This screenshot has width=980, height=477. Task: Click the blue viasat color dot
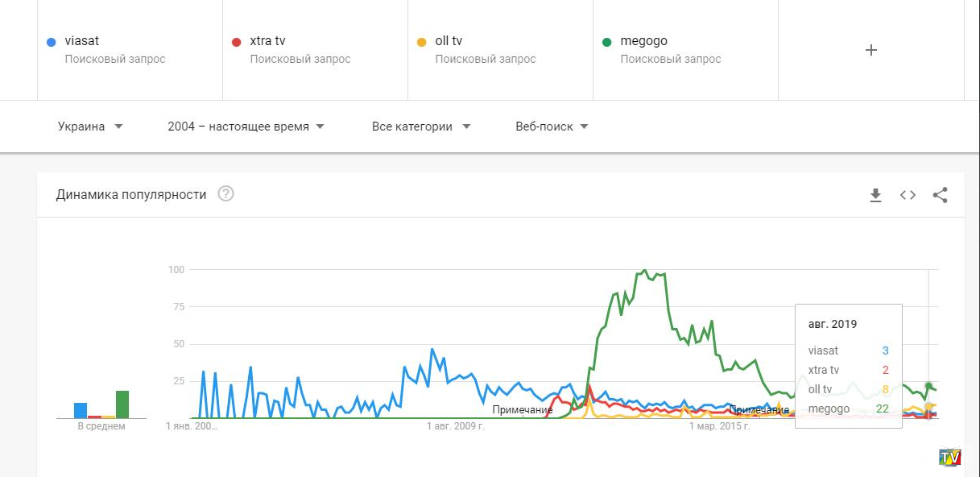[x=52, y=42]
